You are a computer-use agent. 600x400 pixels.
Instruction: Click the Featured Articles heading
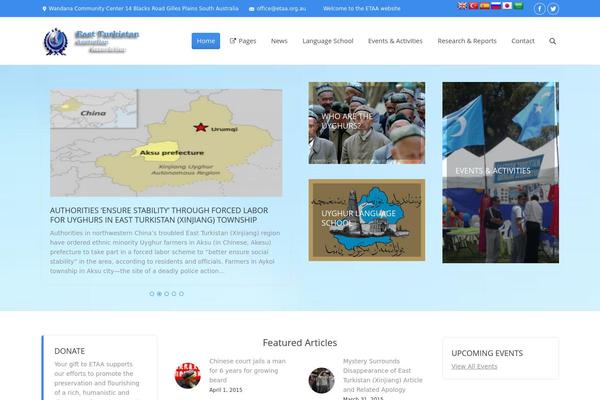click(300, 343)
